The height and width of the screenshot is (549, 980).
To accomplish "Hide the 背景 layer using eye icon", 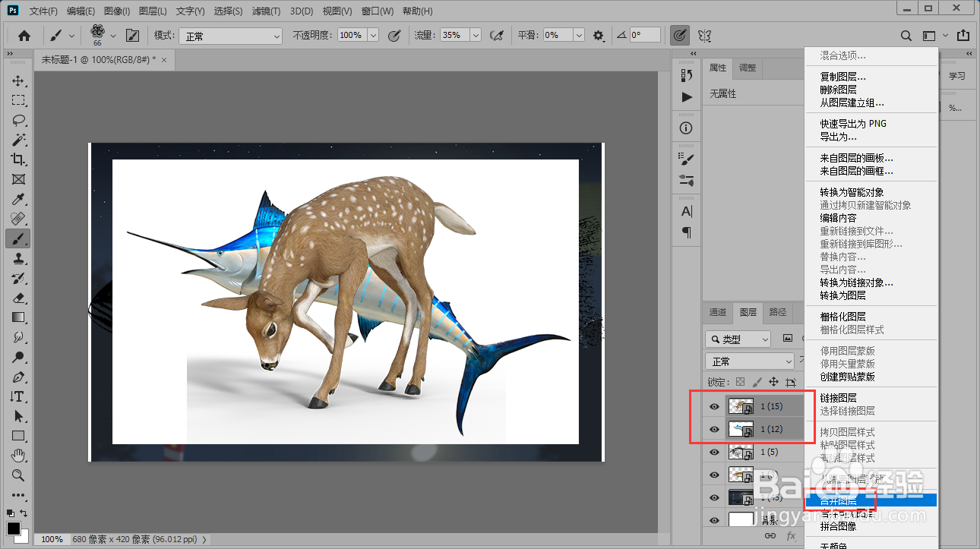I will tap(714, 520).
